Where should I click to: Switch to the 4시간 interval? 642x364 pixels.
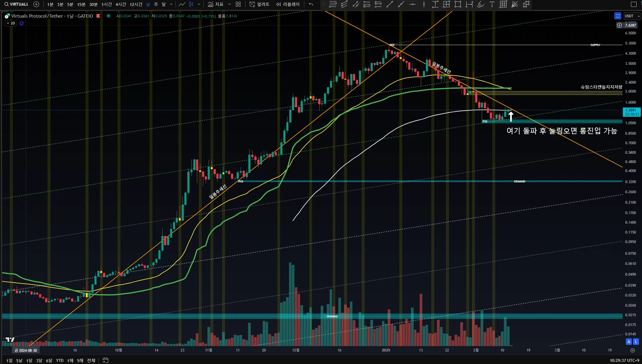(120, 4)
